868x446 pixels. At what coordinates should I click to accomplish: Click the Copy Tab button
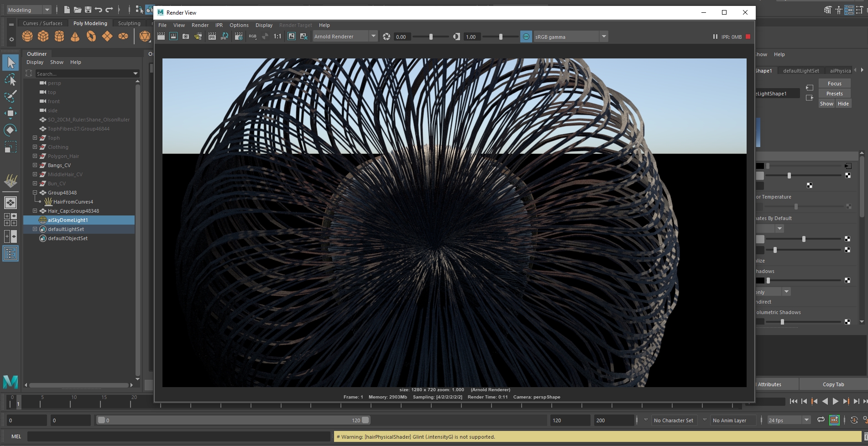pyautogui.click(x=833, y=384)
